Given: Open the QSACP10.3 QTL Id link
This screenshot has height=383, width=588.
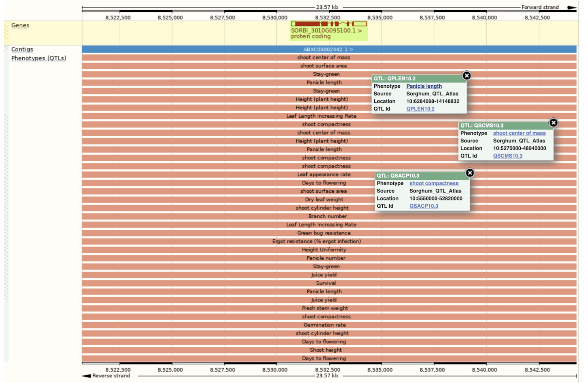Looking at the screenshot, I should click(x=423, y=206).
